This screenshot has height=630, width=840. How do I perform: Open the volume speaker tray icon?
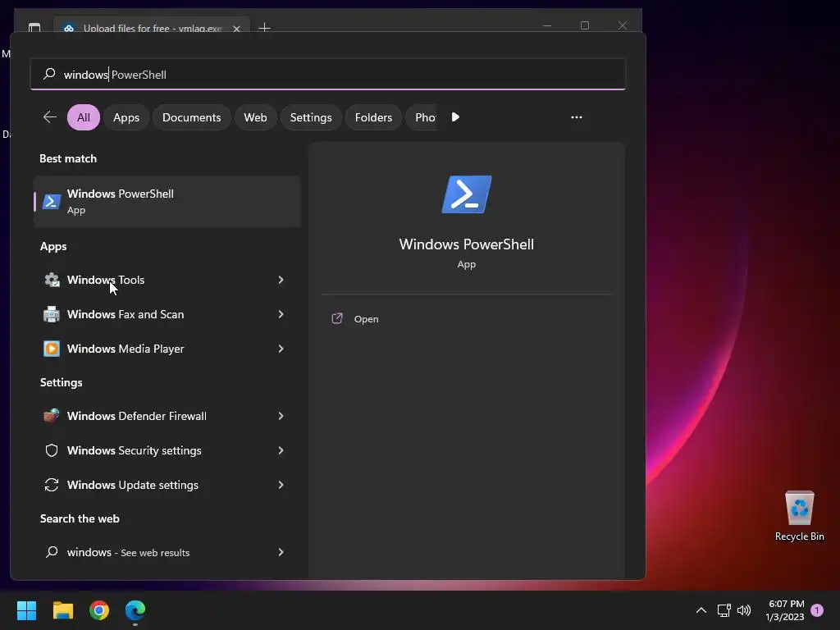click(744, 610)
